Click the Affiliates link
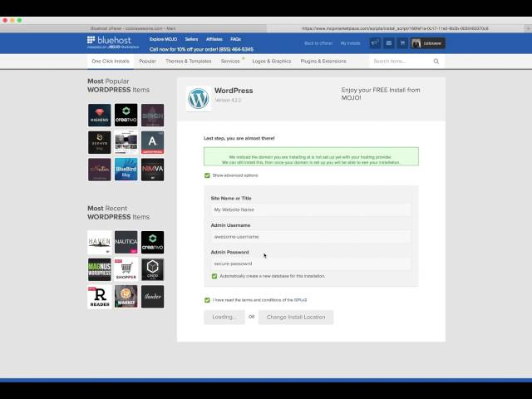Screen dimensions: 532x399 coord(214,39)
